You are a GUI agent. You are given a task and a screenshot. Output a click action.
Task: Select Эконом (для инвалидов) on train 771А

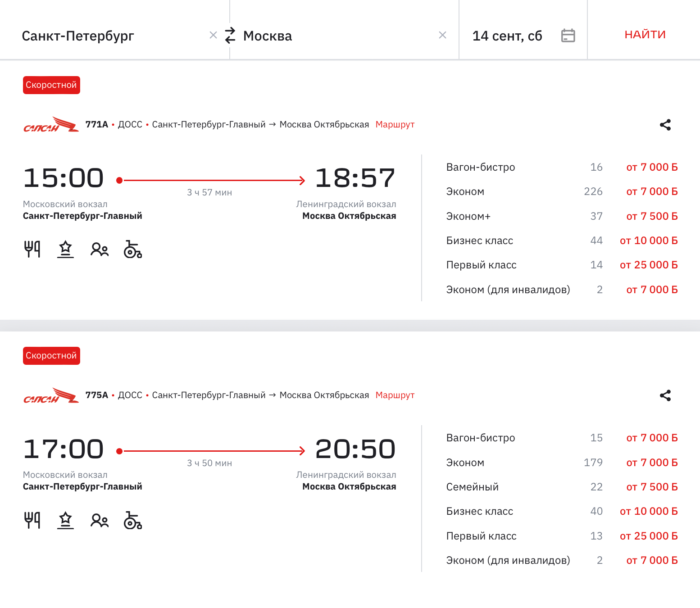click(x=562, y=290)
